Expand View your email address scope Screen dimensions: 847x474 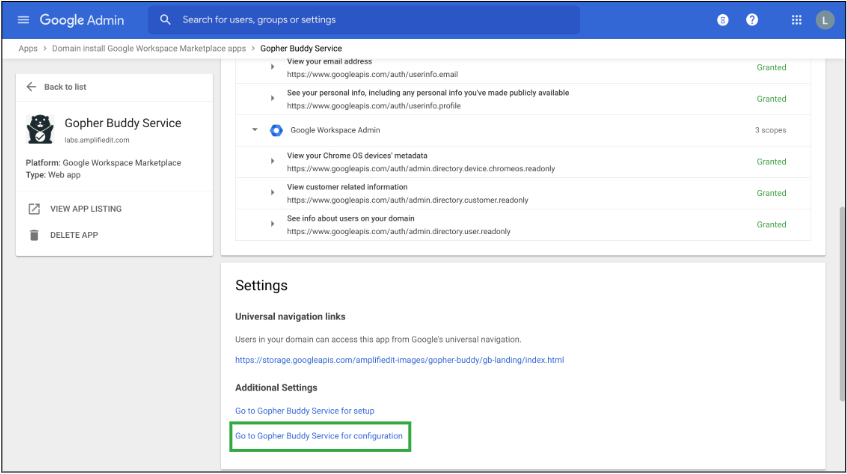tap(272, 67)
